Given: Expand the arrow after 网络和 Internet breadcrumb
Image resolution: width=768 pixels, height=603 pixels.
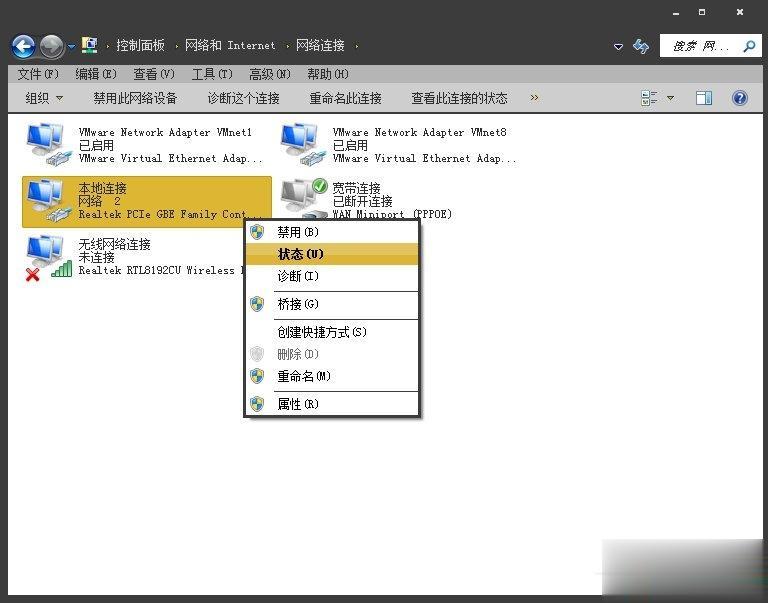Looking at the screenshot, I should (287, 46).
